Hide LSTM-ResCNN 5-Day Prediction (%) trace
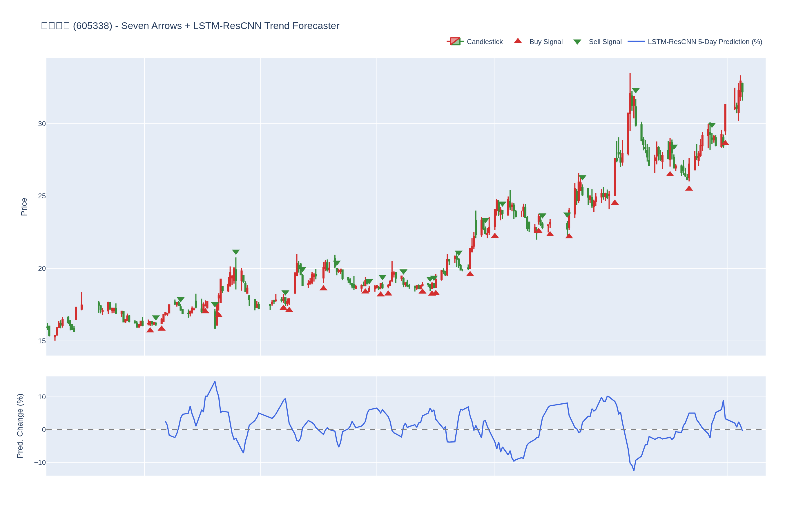Image resolution: width=812 pixels, height=522 pixels. pyautogui.click(x=705, y=42)
